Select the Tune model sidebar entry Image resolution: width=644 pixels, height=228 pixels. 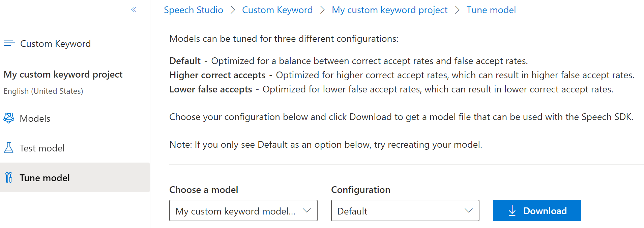45,177
